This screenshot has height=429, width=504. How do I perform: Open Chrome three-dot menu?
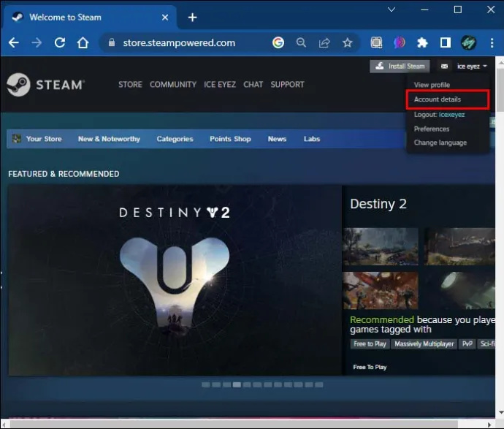(x=492, y=42)
